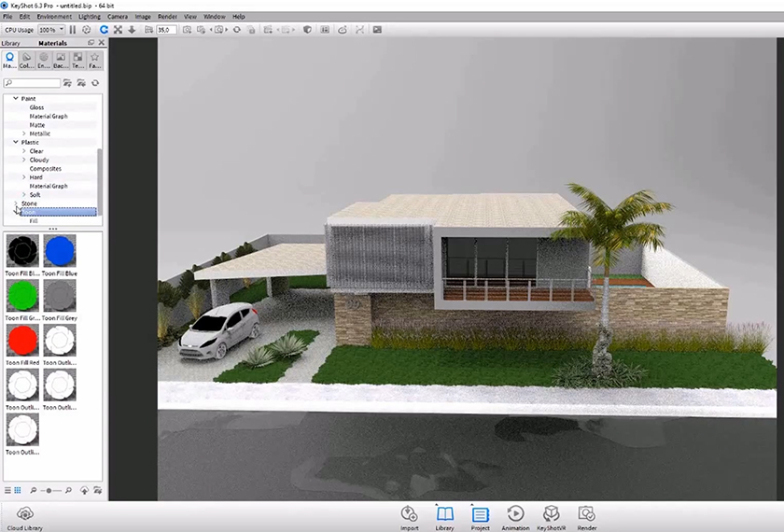Screen dimensions: 784x532
Task: Pick the Toon Fill Red material
Action: [21, 343]
